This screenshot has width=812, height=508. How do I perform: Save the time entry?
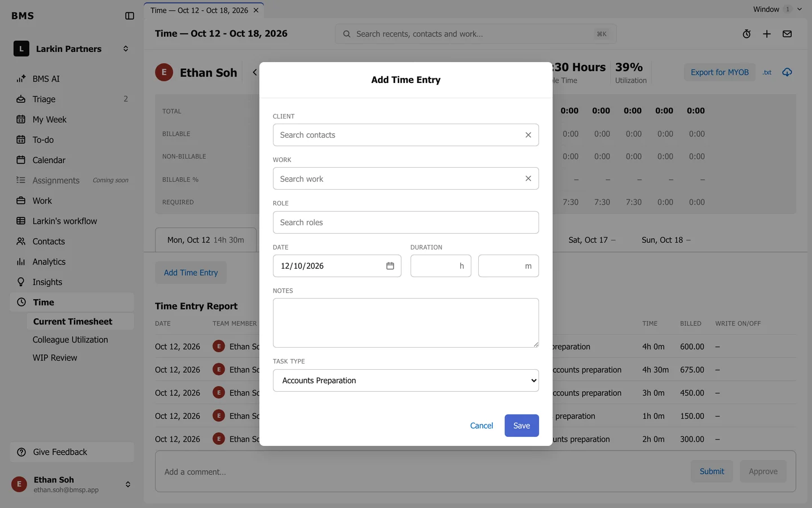522,426
